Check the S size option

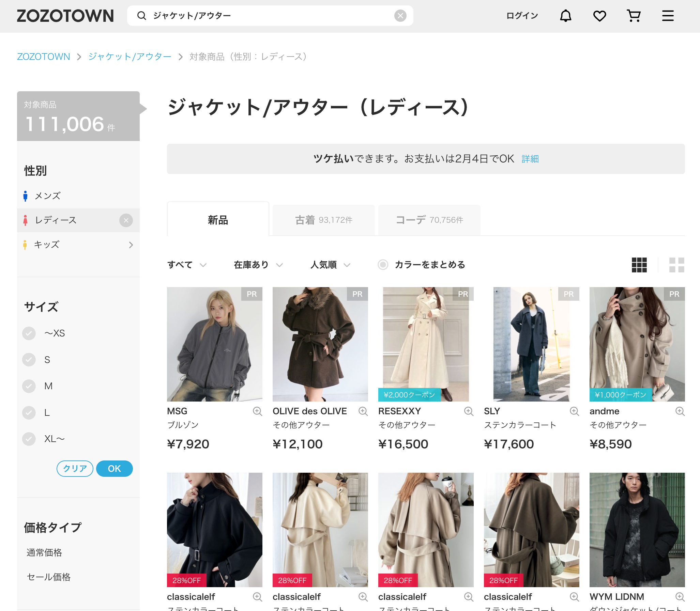(29, 359)
